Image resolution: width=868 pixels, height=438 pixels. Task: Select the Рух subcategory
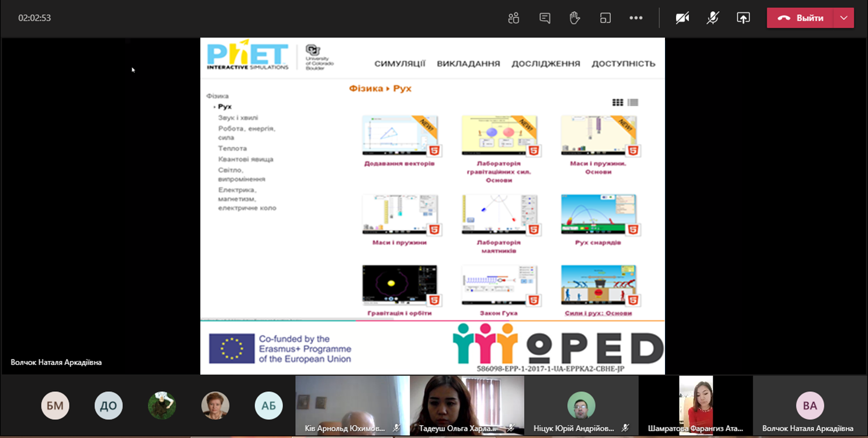[225, 106]
